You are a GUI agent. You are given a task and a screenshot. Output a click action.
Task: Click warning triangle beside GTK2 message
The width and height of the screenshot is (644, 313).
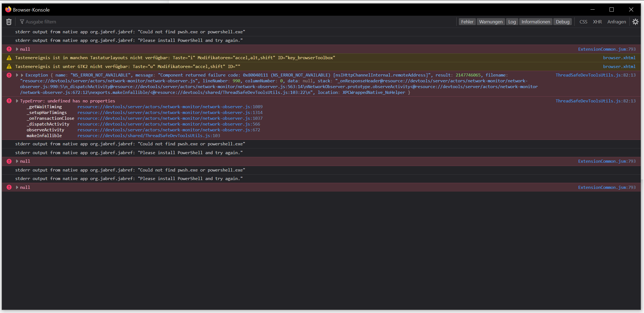[9, 66]
